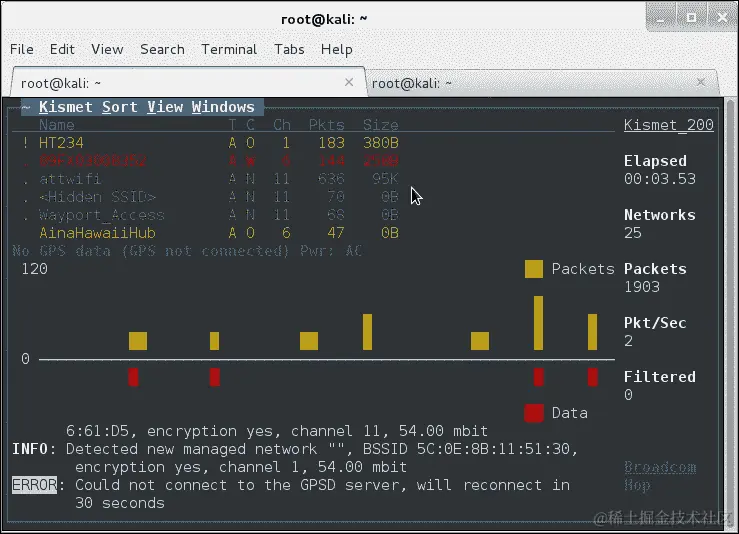
Task: Minimize the terminal window
Action: point(661,18)
